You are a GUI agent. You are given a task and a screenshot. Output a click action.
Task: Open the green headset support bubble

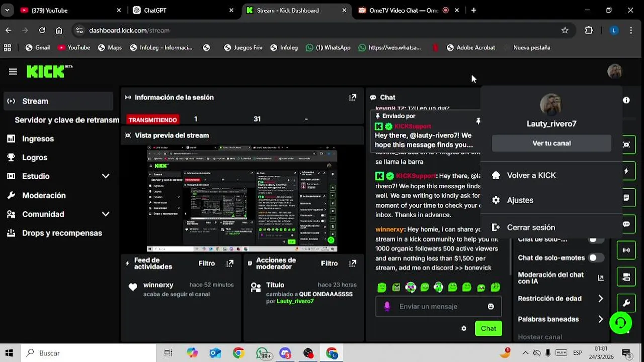[620, 323]
